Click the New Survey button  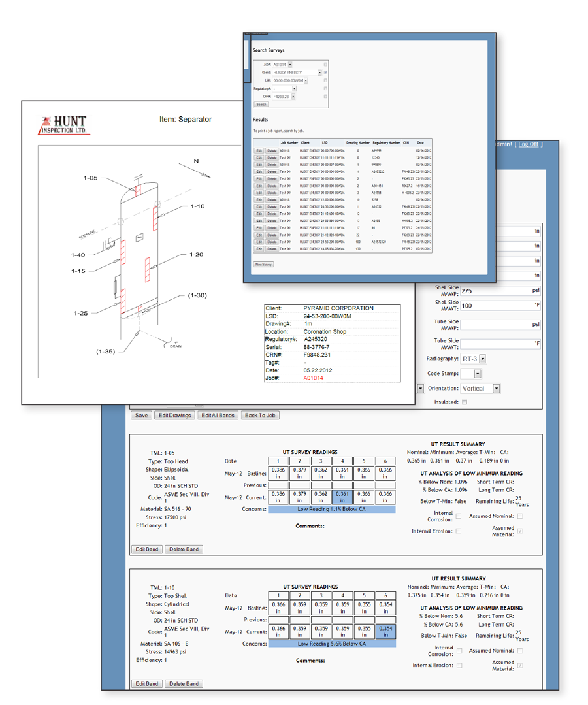pyautogui.click(x=263, y=265)
